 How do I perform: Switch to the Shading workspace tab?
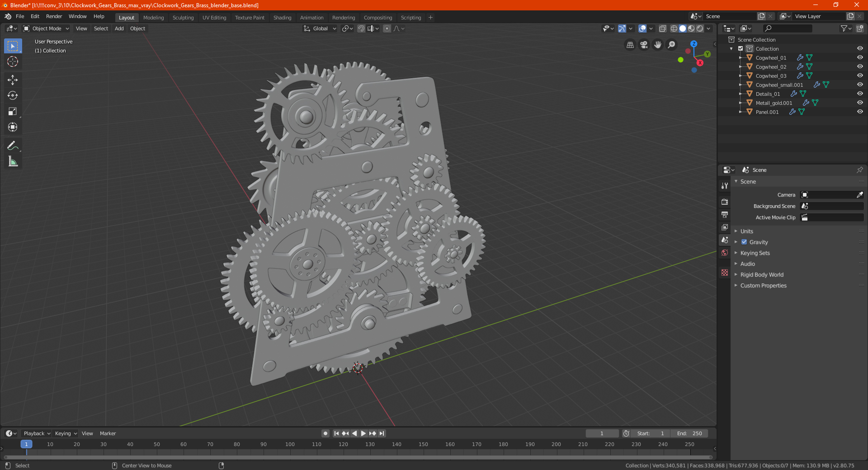pyautogui.click(x=282, y=18)
